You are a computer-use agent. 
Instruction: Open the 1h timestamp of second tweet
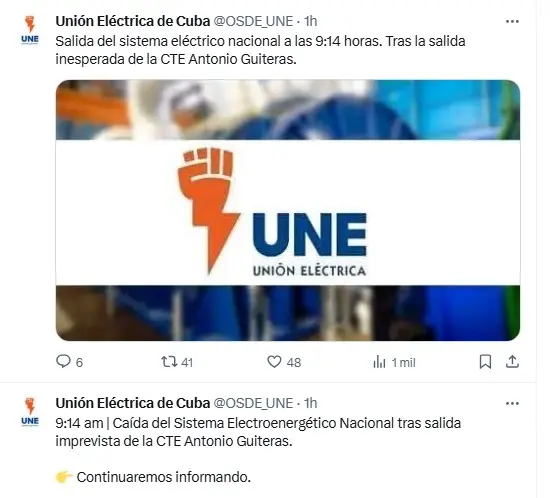(x=310, y=403)
